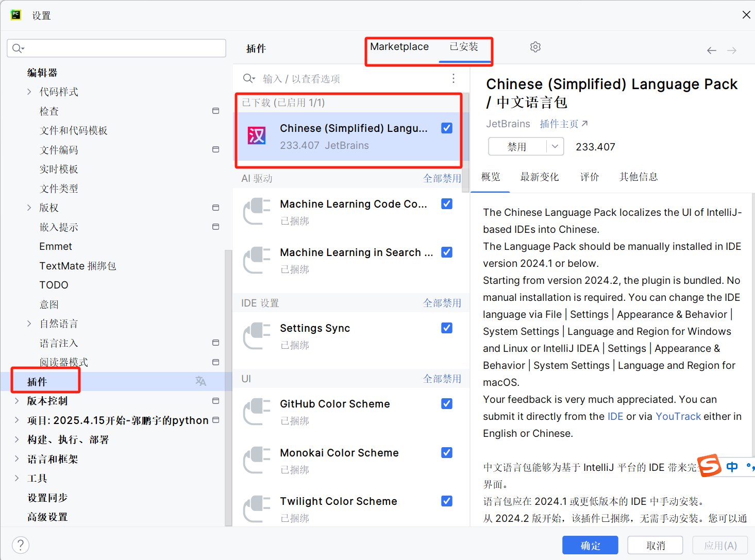The width and height of the screenshot is (755, 560).
Task: Toggle GitHub Color Scheme checkbox
Action: point(447,404)
